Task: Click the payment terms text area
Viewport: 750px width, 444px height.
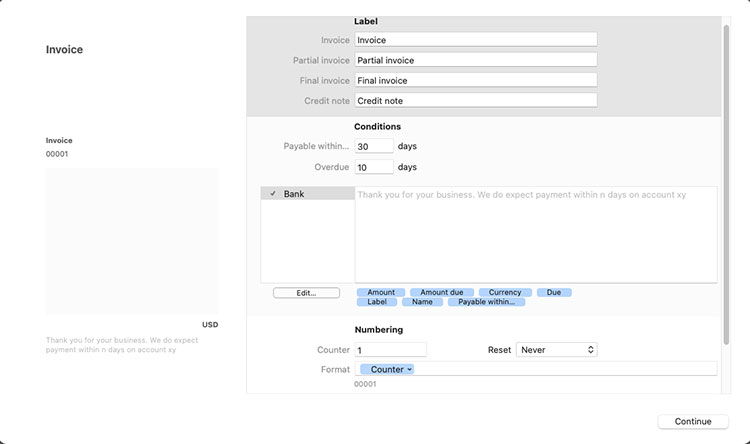Action: pyautogui.click(x=535, y=234)
